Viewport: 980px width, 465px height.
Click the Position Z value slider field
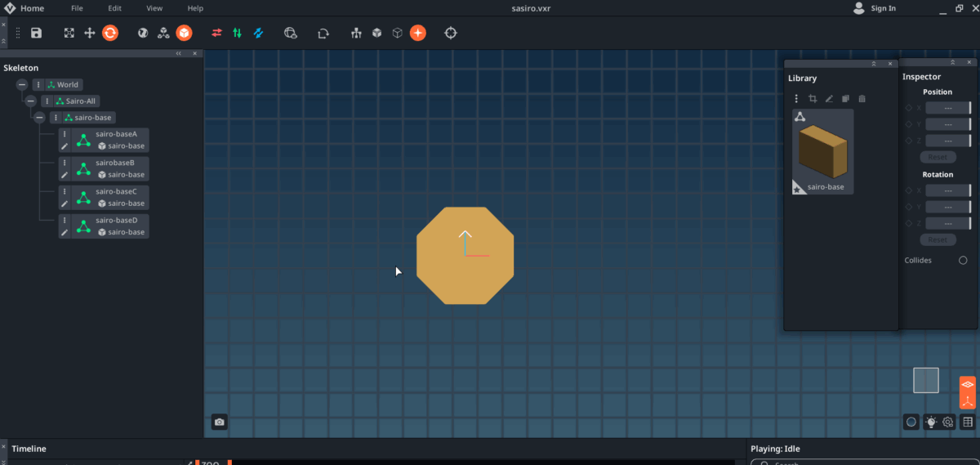(x=948, y=141)
